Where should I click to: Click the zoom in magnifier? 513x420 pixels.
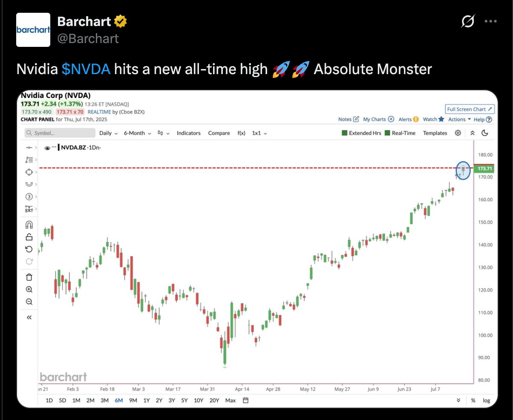(29, 290)
